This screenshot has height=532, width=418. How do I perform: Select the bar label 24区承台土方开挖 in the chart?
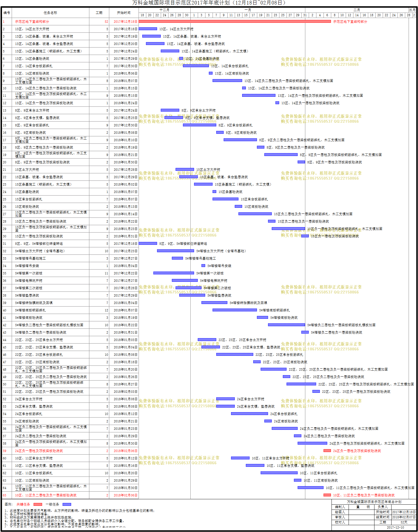click(251, 399)
